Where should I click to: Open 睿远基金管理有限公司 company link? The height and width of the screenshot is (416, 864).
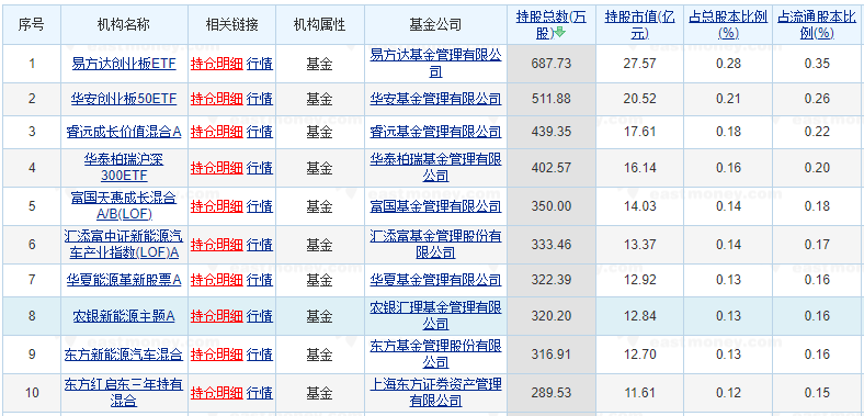pos(435,132)
